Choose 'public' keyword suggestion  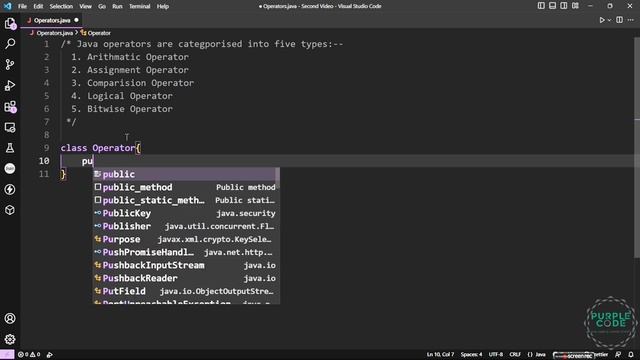coord(184,174)
